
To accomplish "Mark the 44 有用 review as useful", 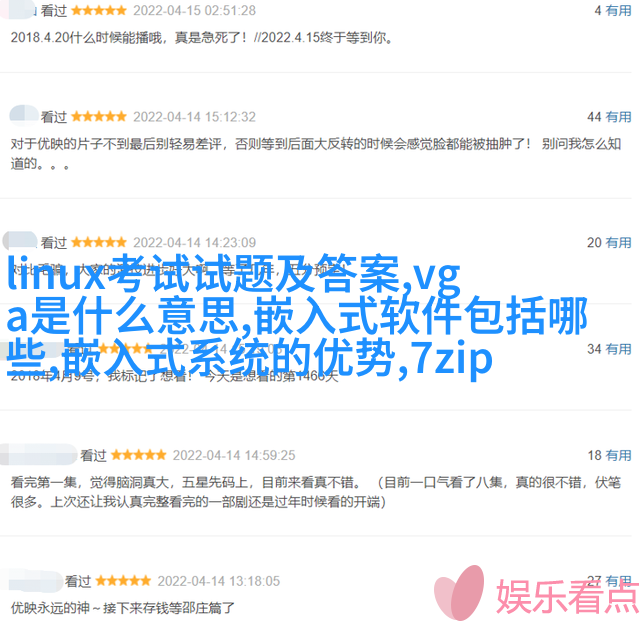I will 618,117.
